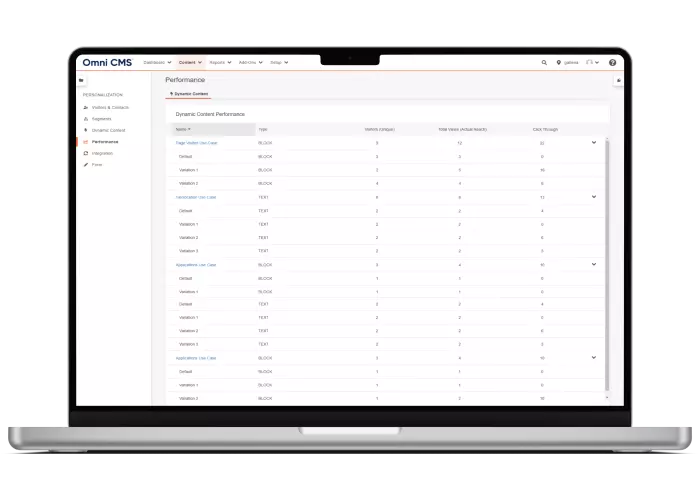The image size is (700, 500).
Task: Open the Geolocation Use Case link
Action: click(x=196, y=197)
